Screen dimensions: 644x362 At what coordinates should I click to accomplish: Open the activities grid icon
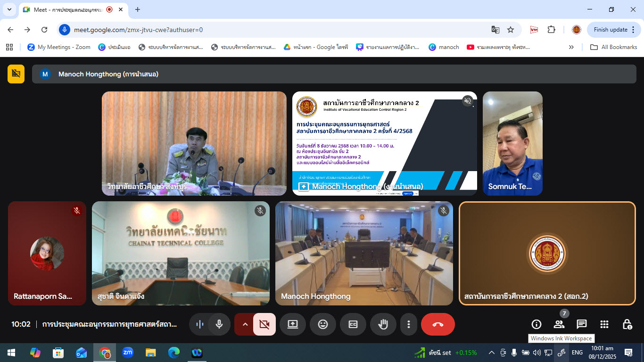click(x=604, y=324)
